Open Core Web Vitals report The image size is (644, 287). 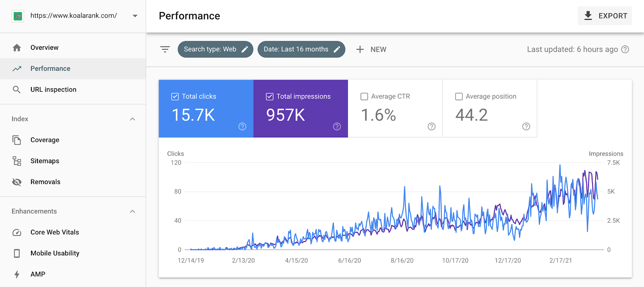[x=73, y=232]
